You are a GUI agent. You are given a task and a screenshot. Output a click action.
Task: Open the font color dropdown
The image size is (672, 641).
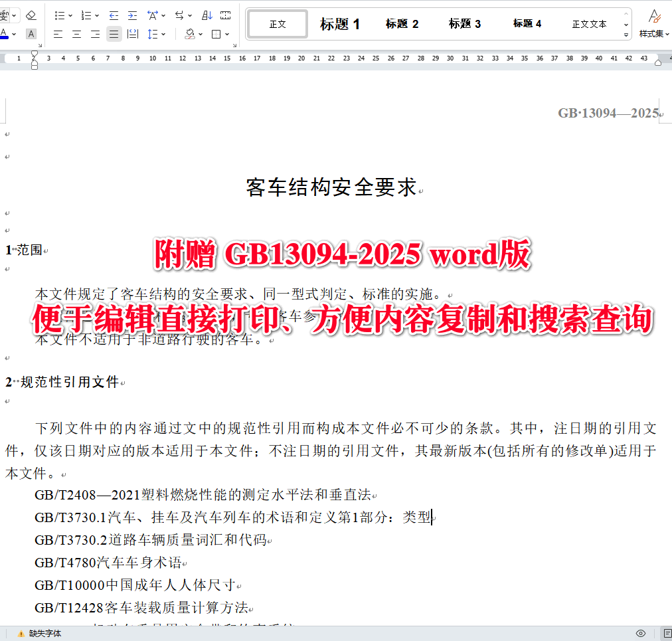14,34
